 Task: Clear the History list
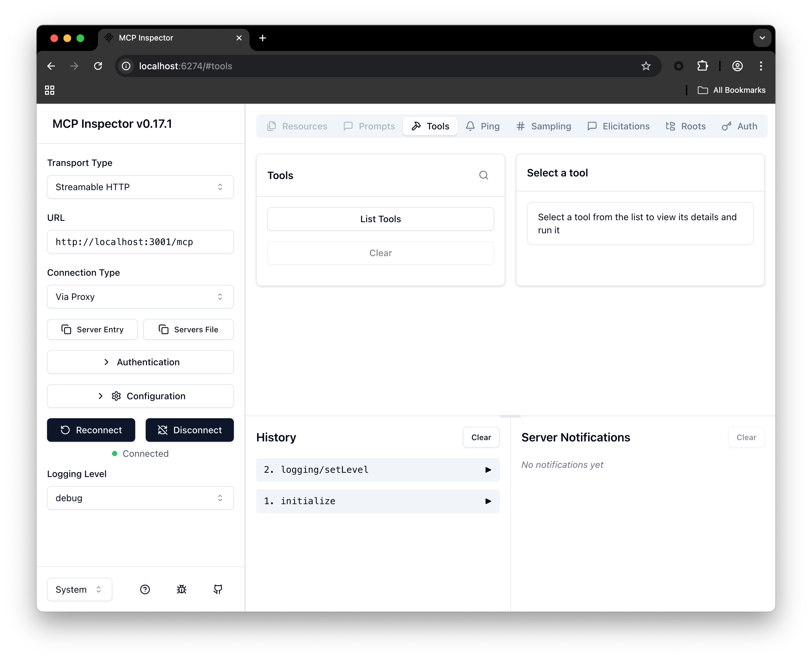click(481, 437)
